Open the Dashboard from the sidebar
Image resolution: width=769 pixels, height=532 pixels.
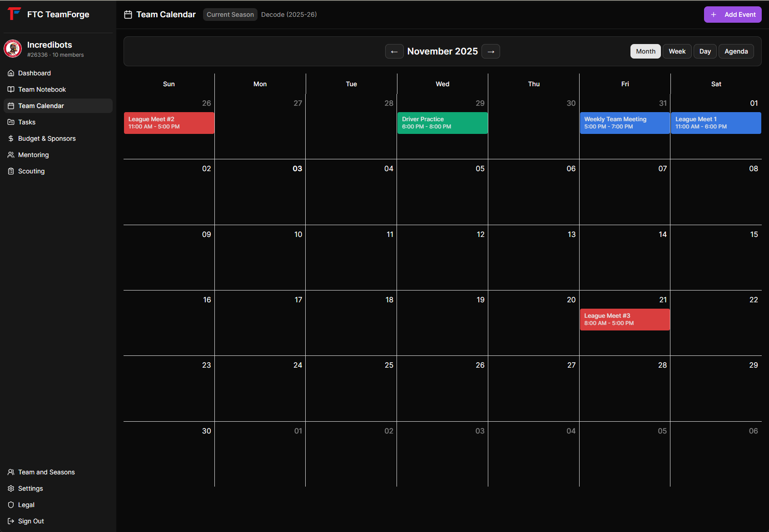click(34, 73)
